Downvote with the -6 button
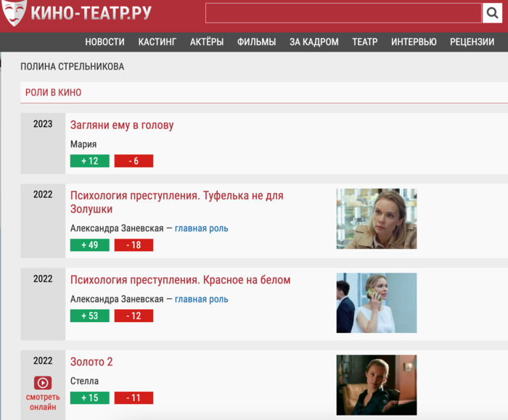The width and height of the screenshot is (508, 420). [134, 161]
